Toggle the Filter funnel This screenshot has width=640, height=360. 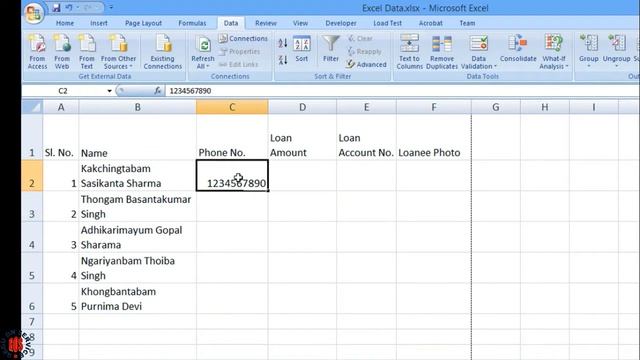(331, 49)
